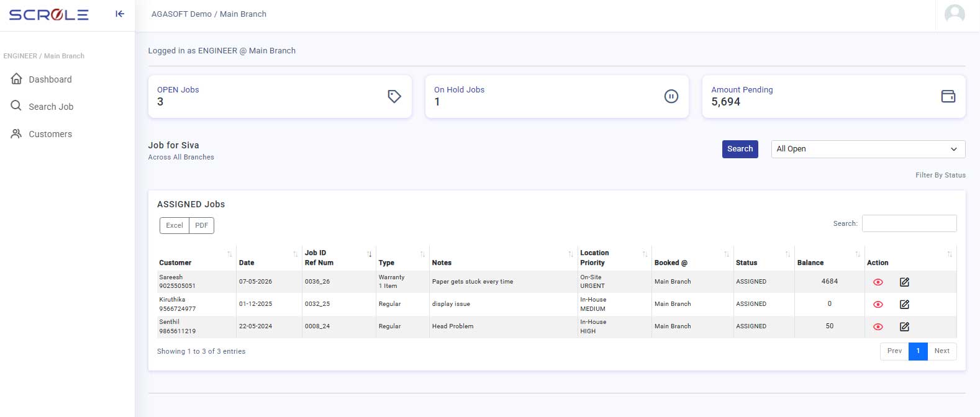Click the SCROLE logo
Image resolution: width=980 pixels, height=417 pixels.
(x=49, y=14)
